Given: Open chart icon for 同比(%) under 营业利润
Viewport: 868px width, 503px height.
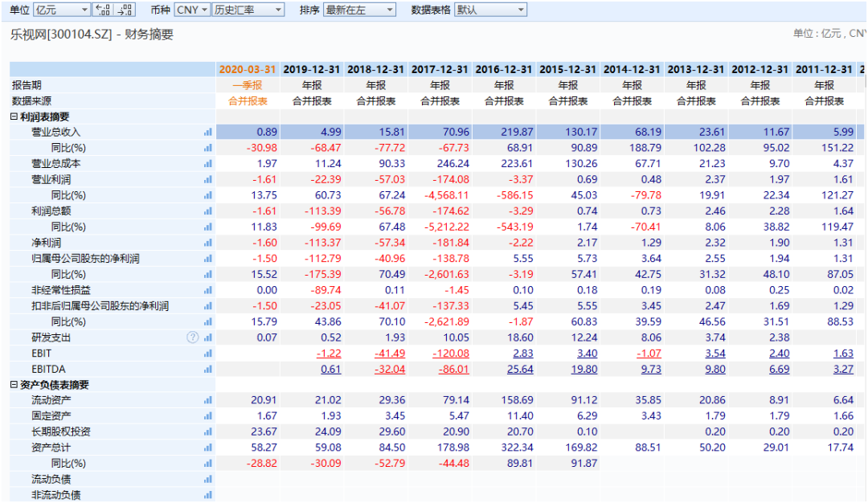Looking at the screenshot, I should (207, 195).
